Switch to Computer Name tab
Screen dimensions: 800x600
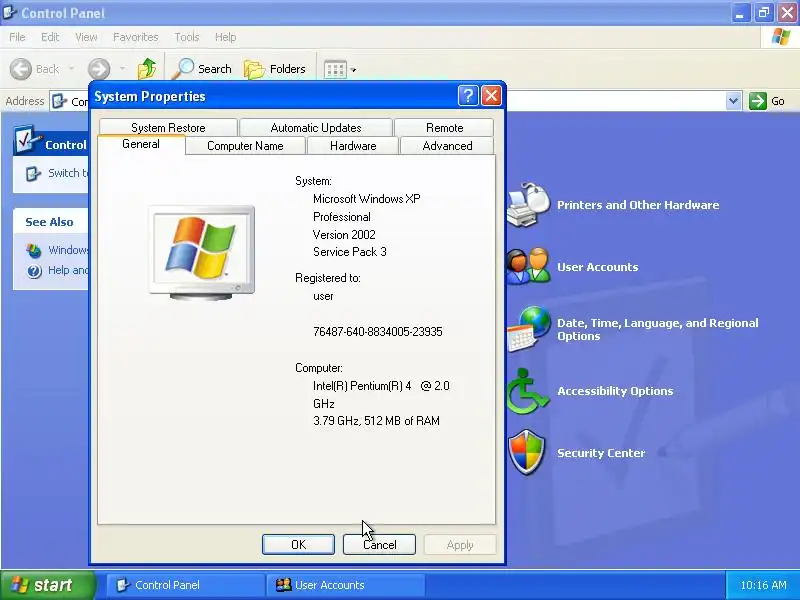(245, 146)
